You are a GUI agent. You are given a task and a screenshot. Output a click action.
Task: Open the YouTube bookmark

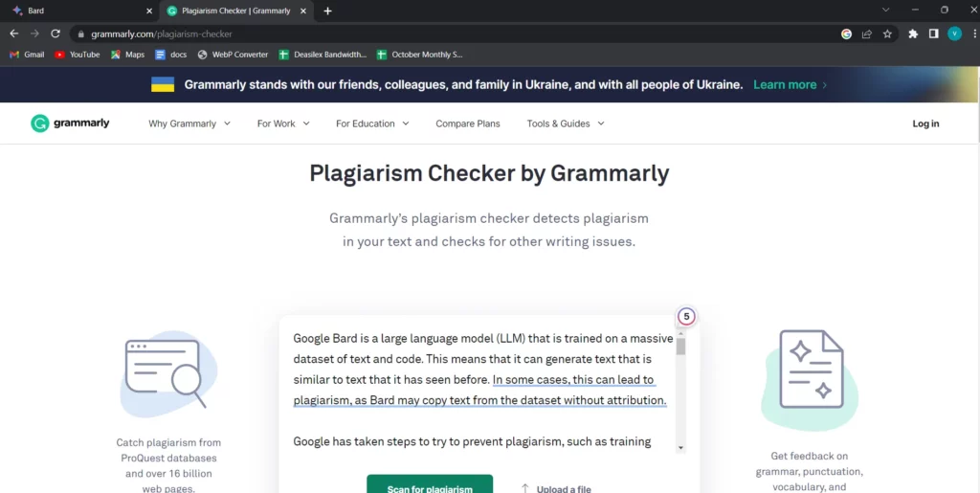78,55
